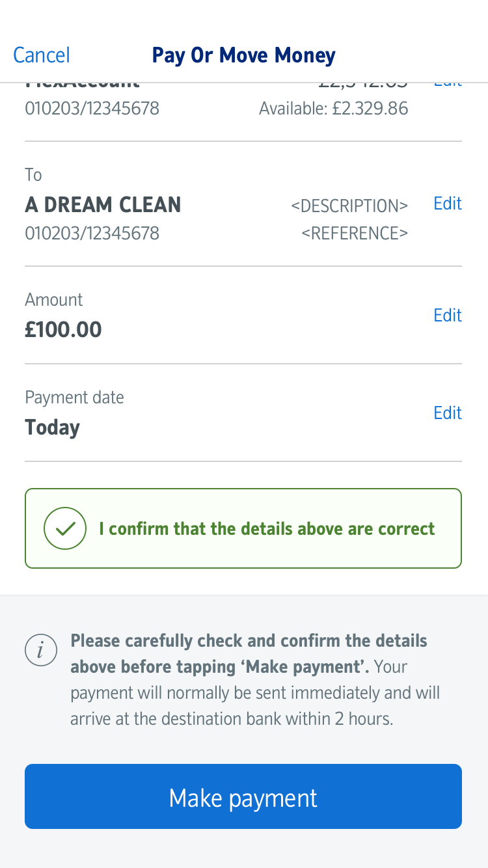Tap the green checkmark circle icon

point(65,528)
